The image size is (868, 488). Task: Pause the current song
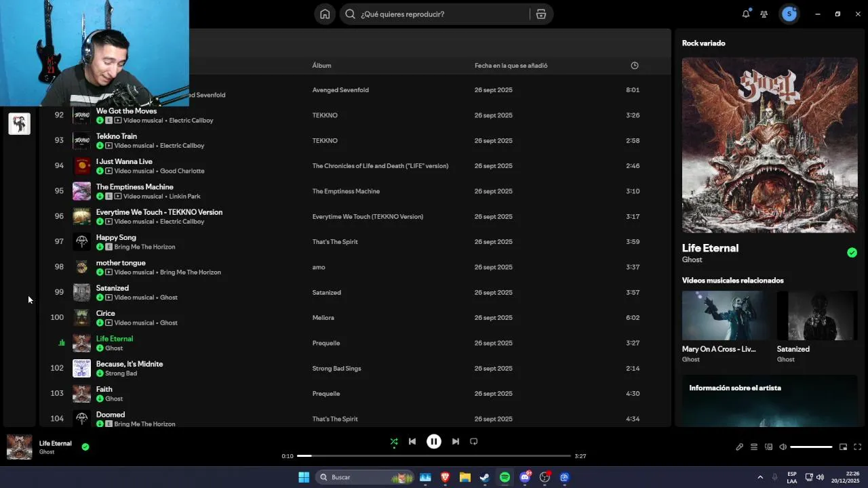[434, 441]
